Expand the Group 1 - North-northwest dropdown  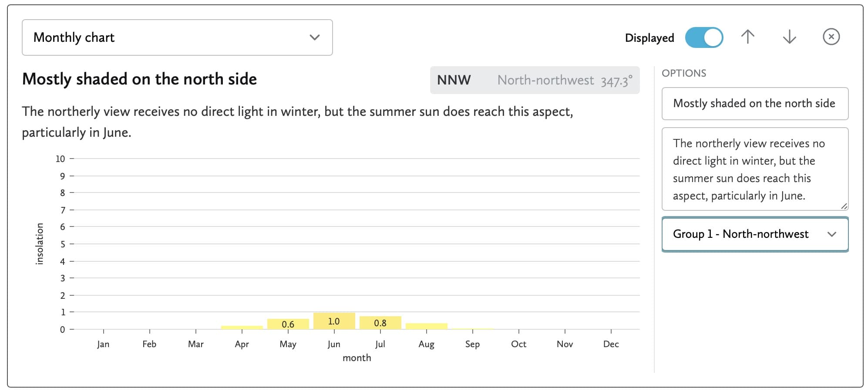(755, 234)
